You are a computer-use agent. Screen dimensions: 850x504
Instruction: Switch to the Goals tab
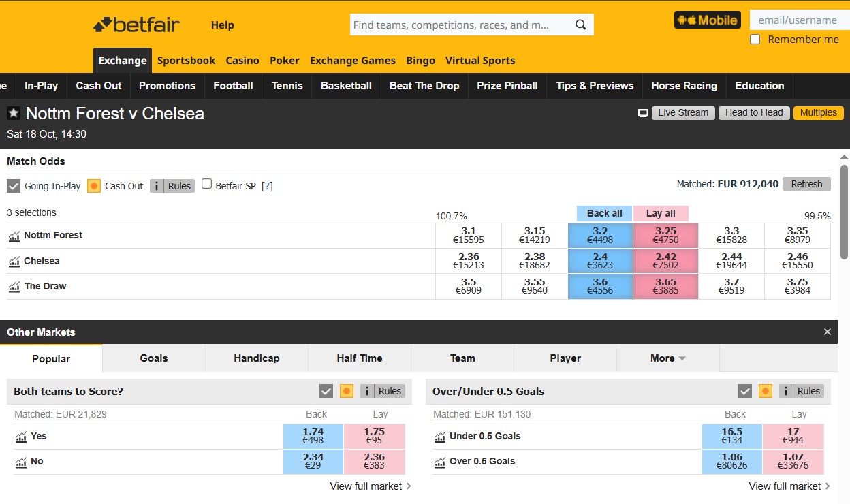pos(153,358)
